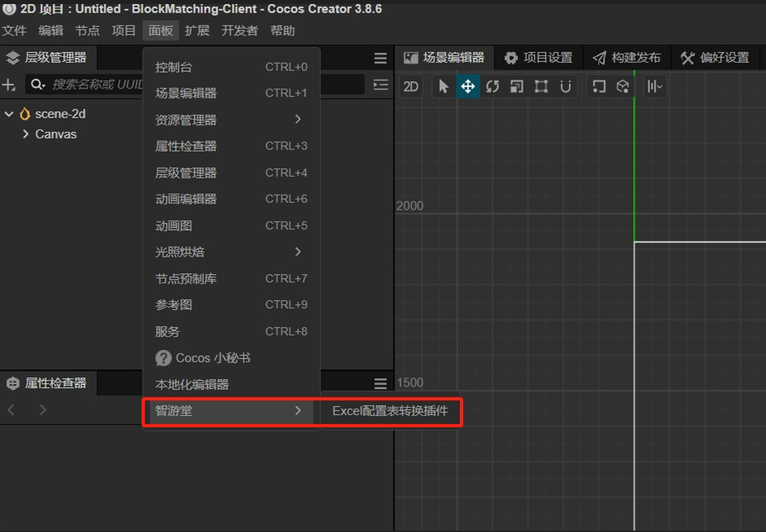Toggle pivot/center gizmo position icon
The height and width of the screenshot is (532, 766).
click(599, 87)
